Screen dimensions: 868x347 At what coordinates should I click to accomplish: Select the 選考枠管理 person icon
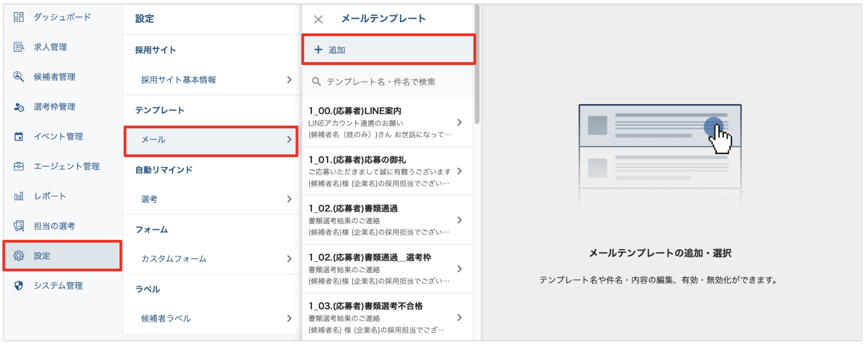18,107
